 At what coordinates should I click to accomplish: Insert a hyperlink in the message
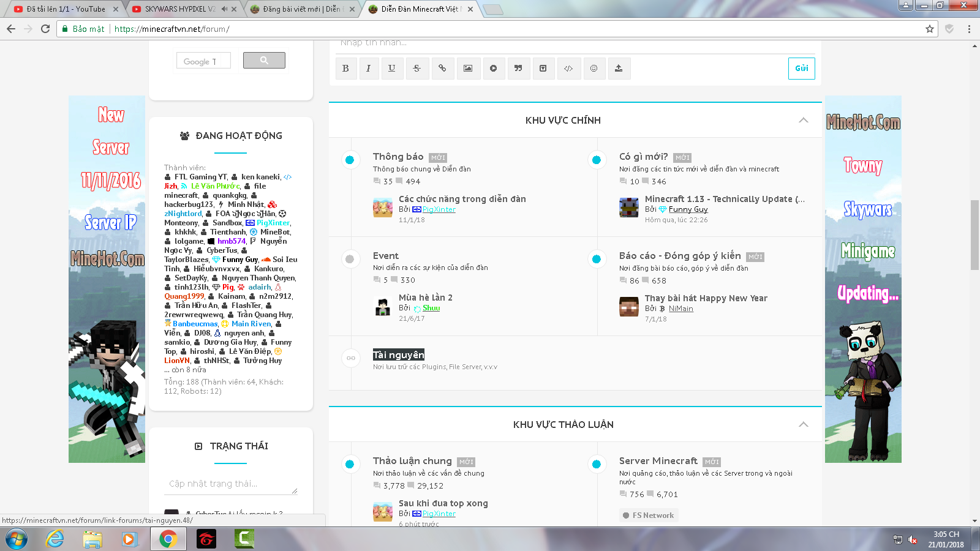click(x=442, y=69)
